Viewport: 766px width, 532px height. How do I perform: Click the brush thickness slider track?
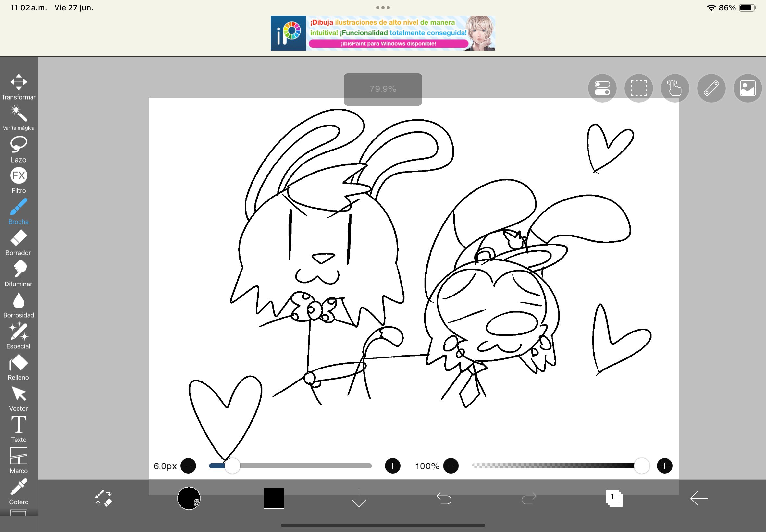coord(290,466)
